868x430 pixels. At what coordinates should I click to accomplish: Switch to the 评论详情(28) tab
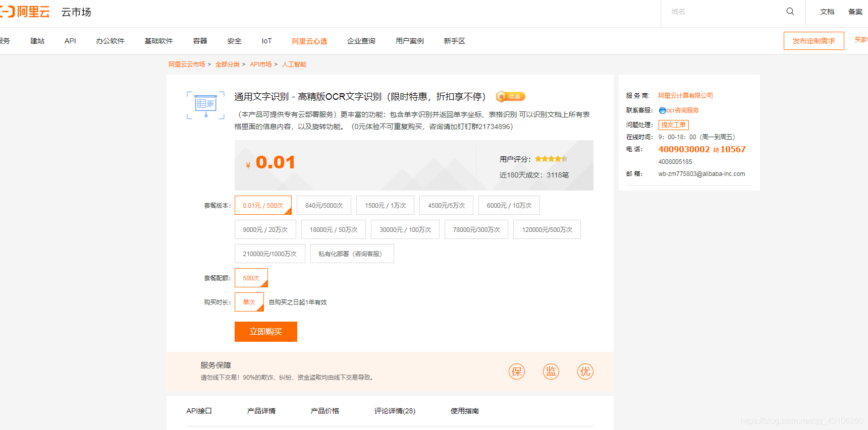click(x=395, y=411)
